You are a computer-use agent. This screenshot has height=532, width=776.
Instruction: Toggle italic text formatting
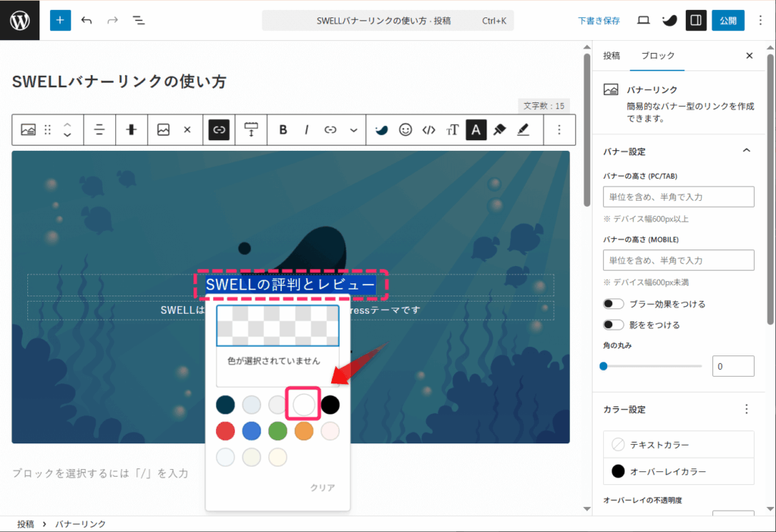[x=306, y=130]
